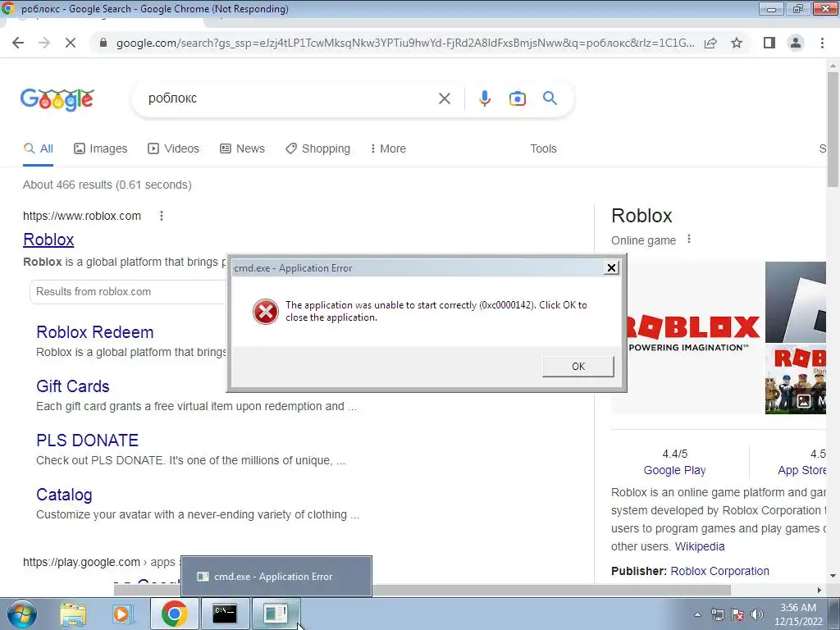Open the Roblox result link
Viewport: 840px width, 630px height.
(48, 240)
